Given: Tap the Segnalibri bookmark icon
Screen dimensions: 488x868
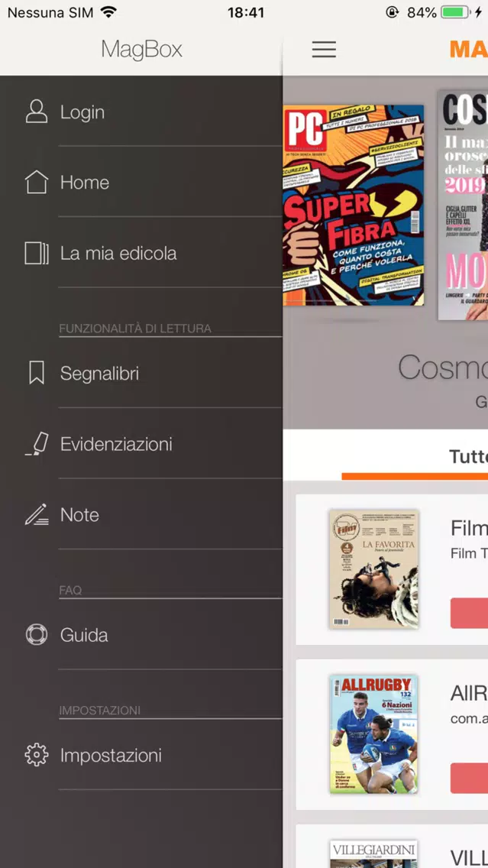Looking at the screenshot, I should (37, 373).
